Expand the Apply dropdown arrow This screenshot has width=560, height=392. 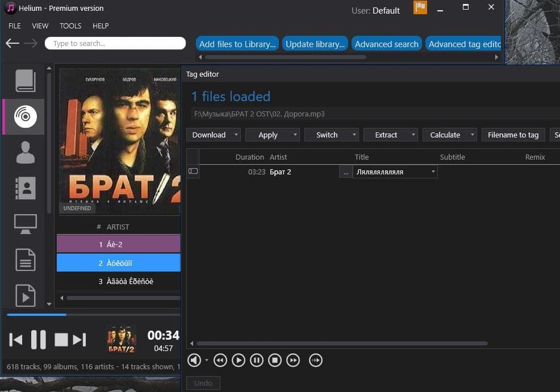[x=295, y=135]
